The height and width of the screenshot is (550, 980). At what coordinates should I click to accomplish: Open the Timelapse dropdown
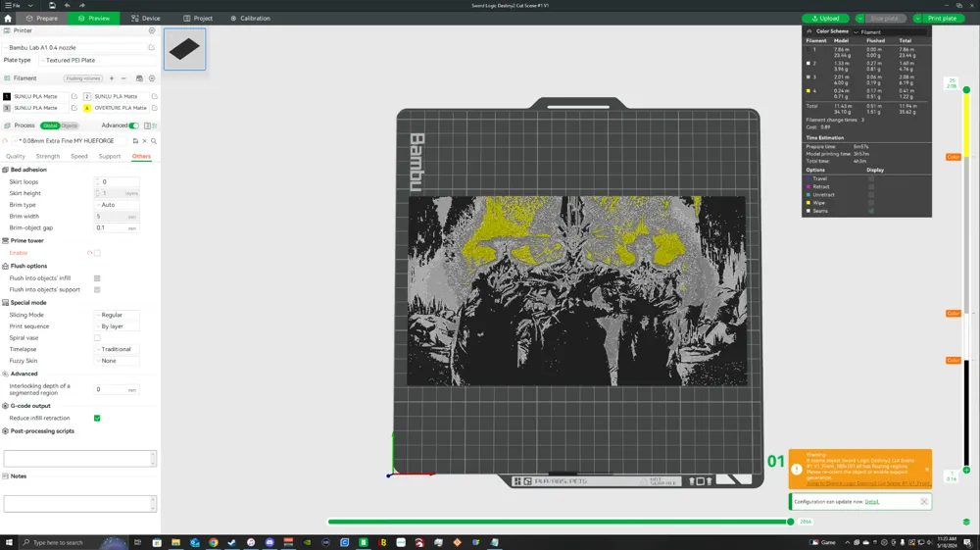coord(118,349)
